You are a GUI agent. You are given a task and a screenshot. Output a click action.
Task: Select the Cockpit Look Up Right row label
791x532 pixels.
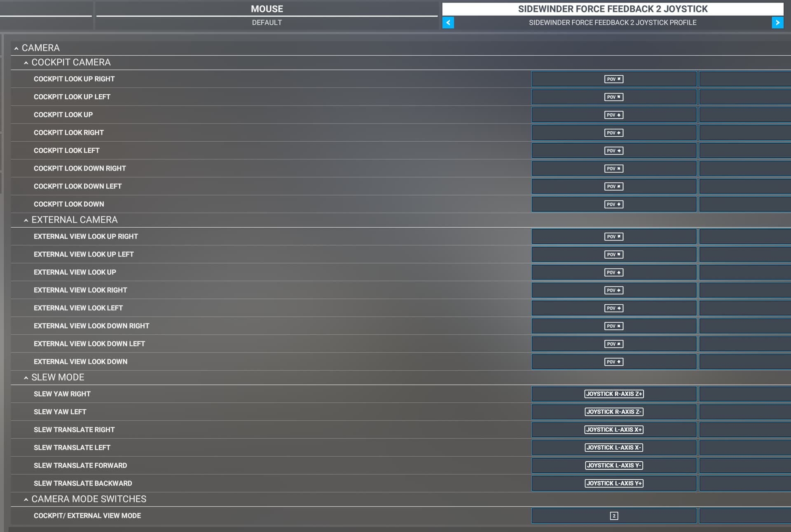tap(74, 79)
